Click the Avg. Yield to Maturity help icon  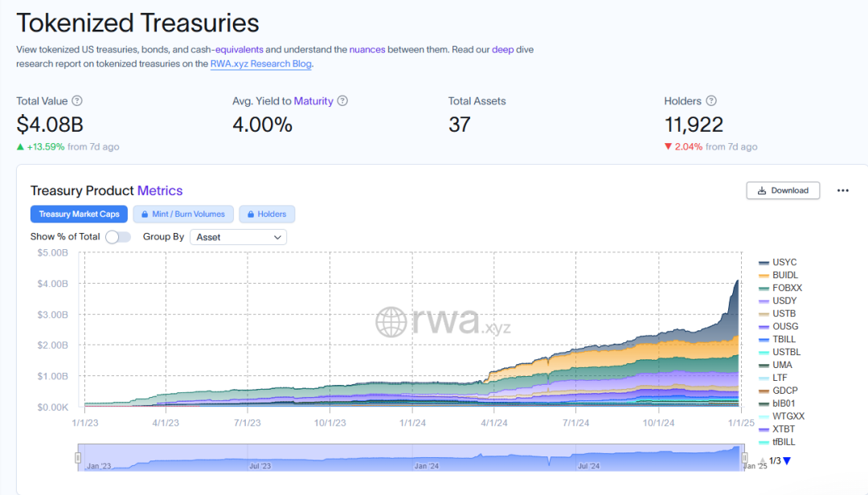point(342,101)
